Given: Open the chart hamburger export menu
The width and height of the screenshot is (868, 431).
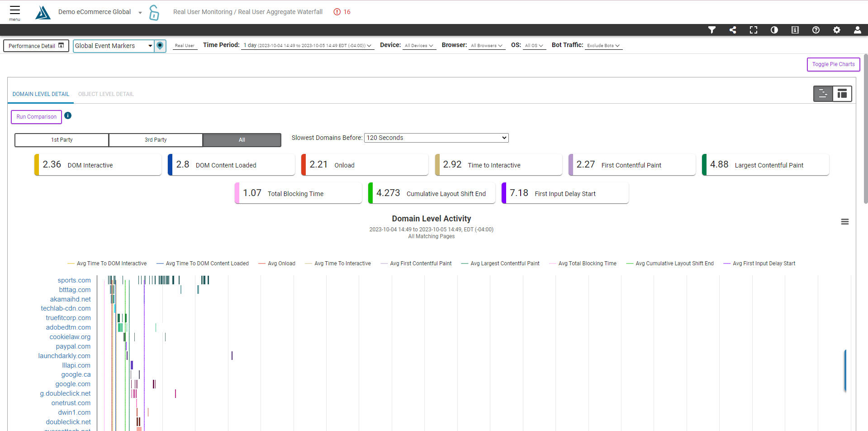Looking at the screenshot, I should point(844,222).
